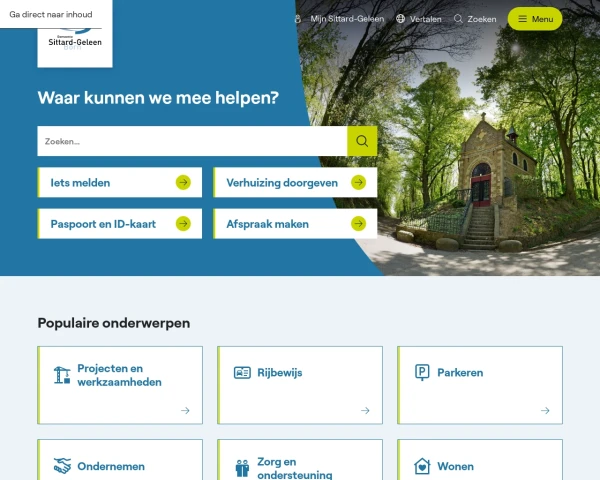This screenshot has height=480, width=600.
Task: Click arrow icon on Afspraak maken
Action: 359,224
